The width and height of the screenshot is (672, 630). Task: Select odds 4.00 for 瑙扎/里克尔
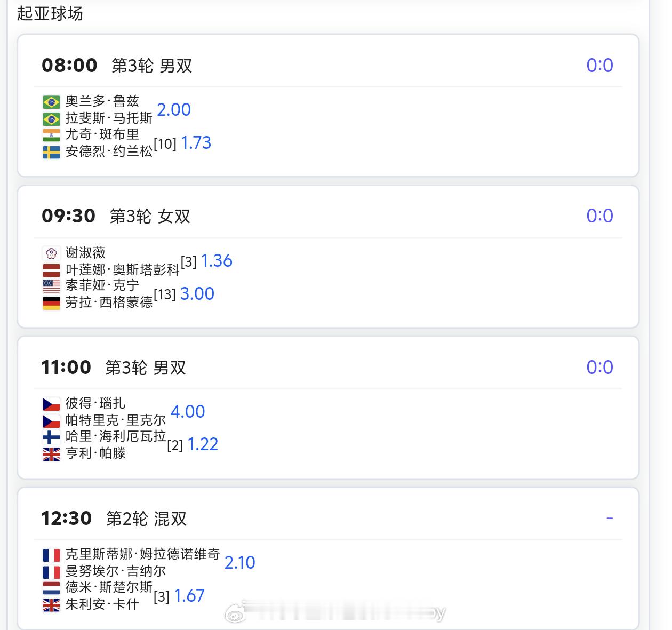(x=188, y=412)
